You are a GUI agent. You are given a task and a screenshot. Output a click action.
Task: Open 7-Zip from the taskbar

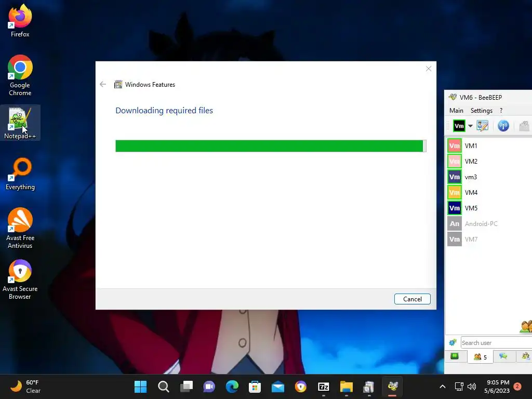323,387
